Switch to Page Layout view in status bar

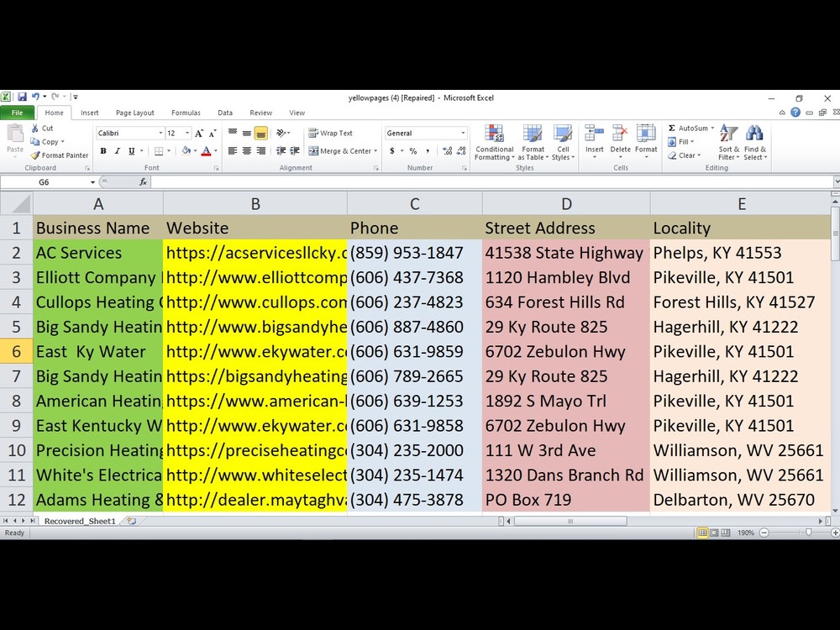pyautogui.click(x=714, y=533)
